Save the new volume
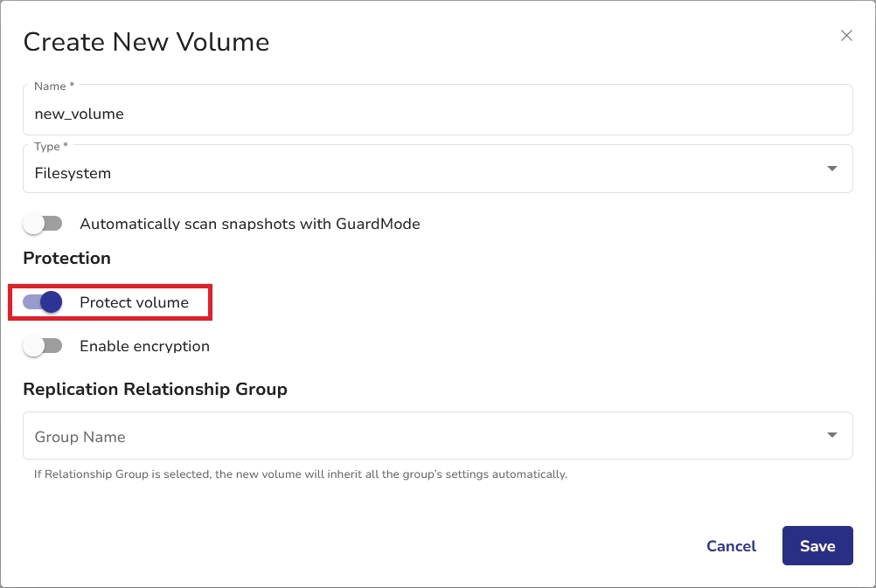The width and height of the screenshot is (876, 588). tap(817, 546)
